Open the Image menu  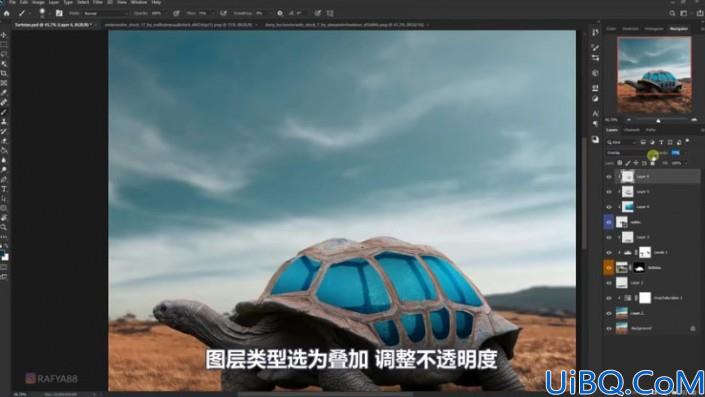(x=38, y=2)
